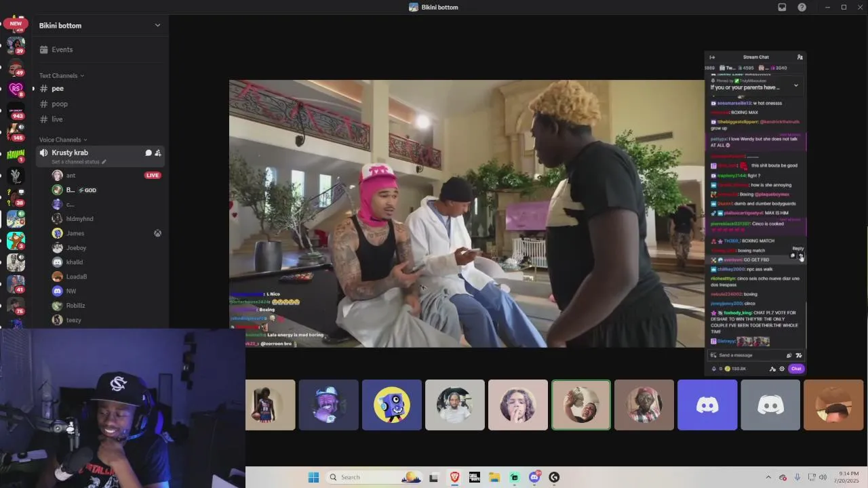Open chat icon on Krusty krab channel
868x488 pixels.
148,153
